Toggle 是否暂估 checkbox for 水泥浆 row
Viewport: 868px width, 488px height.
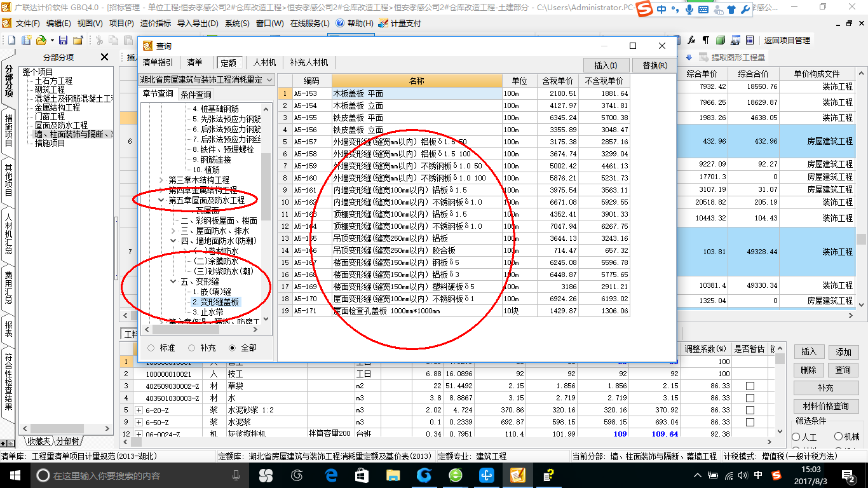point(750,422)
